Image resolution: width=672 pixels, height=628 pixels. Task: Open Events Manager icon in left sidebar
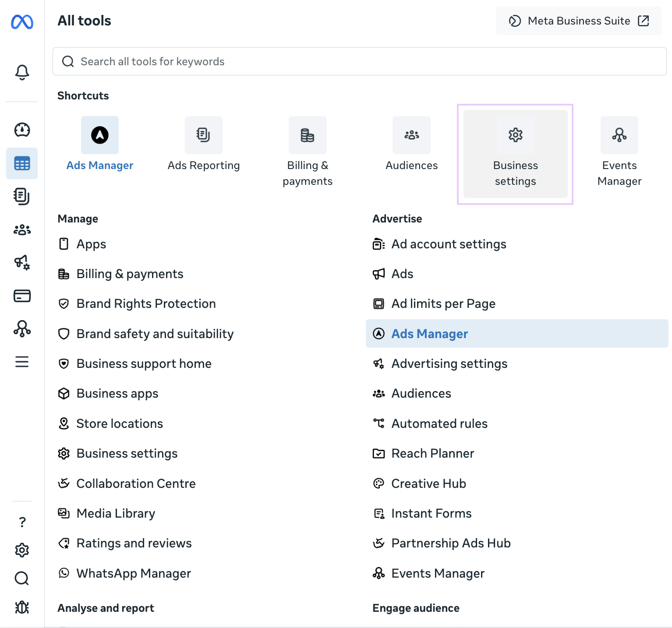pos(22,328)
